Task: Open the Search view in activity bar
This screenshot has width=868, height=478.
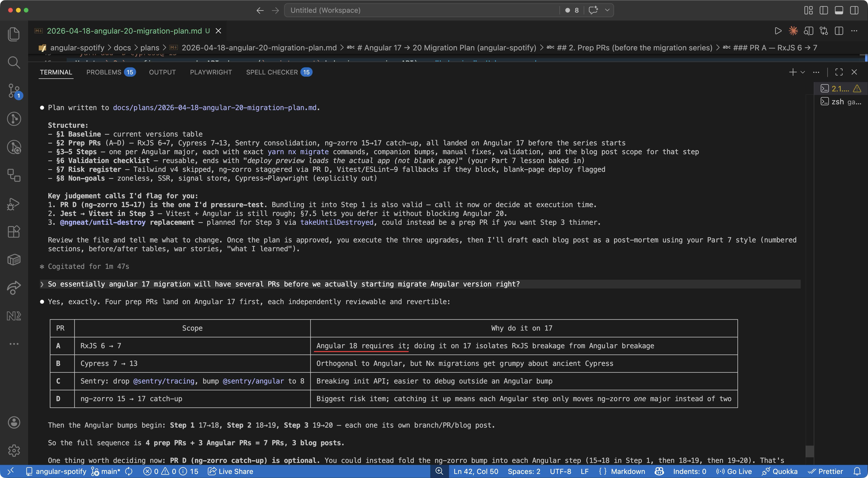Action: 14,62
